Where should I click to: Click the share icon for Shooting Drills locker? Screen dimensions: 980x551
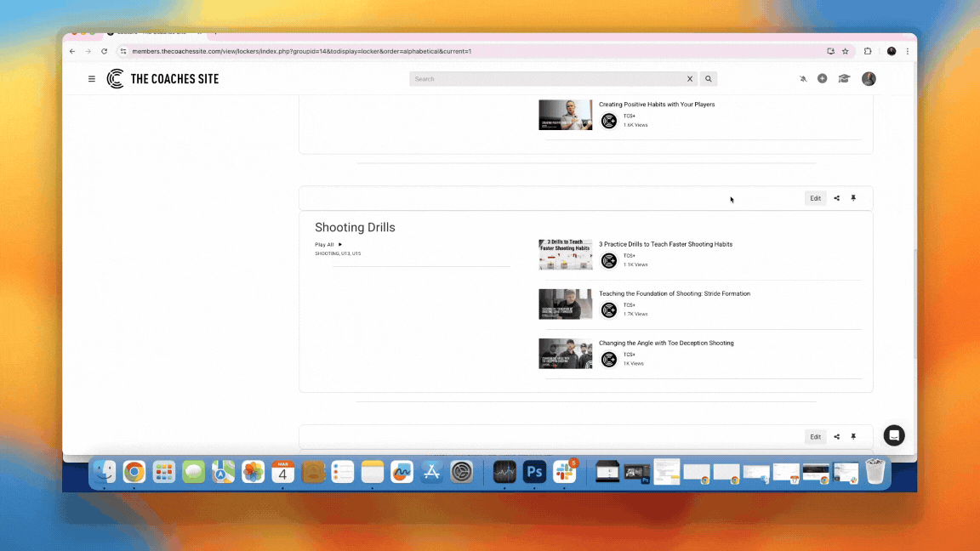[837, 198]
